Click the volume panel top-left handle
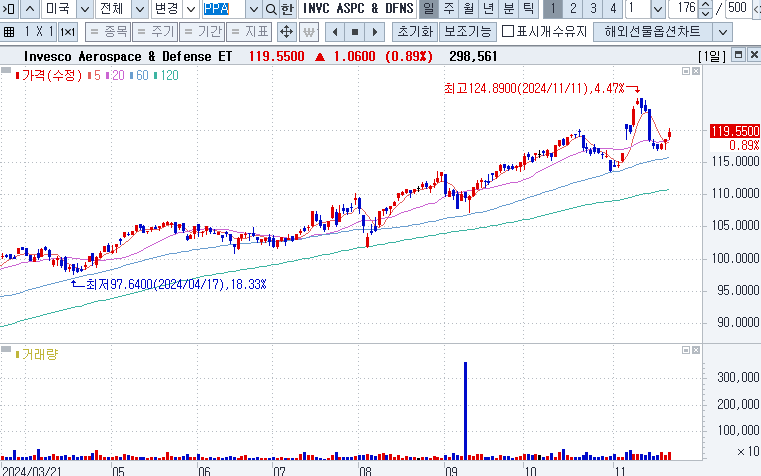761x476 pixels. pos(6,349)
